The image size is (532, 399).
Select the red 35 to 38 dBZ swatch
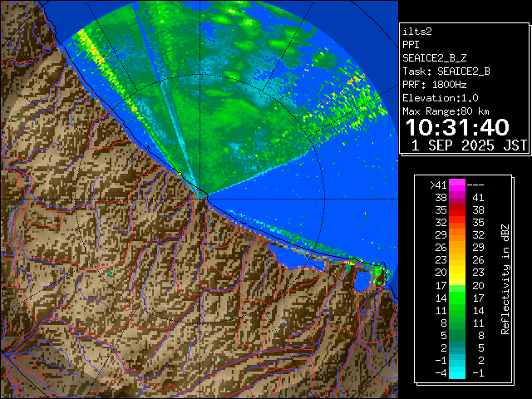(457, 209)
